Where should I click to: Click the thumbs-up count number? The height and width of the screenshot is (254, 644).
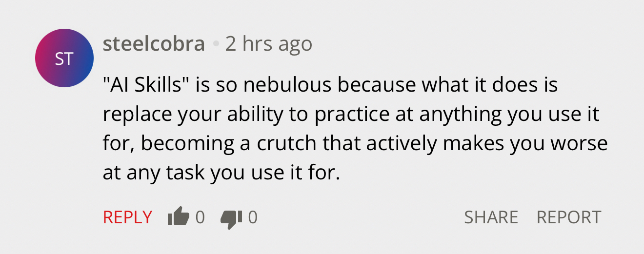200,217
